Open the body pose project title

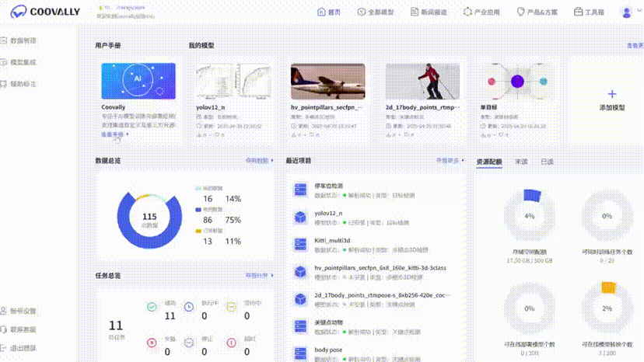point(328,350)
